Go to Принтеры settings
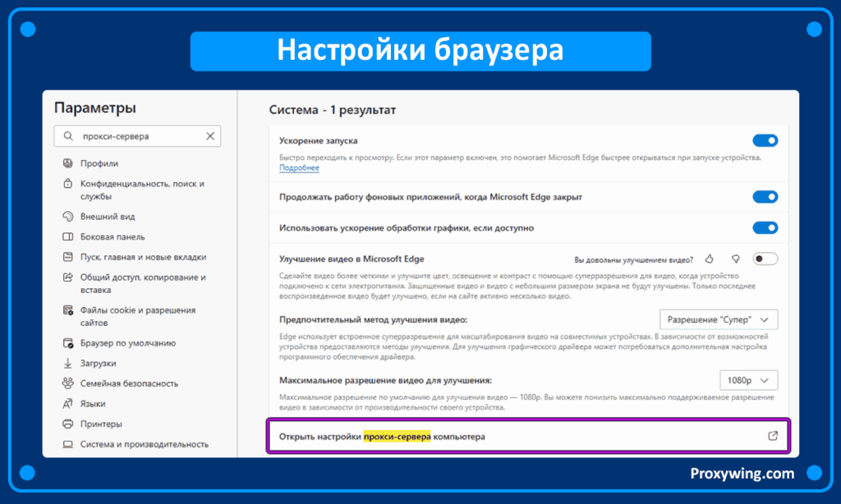This screenshot has width=841, height=504. (x=101, y=424)
